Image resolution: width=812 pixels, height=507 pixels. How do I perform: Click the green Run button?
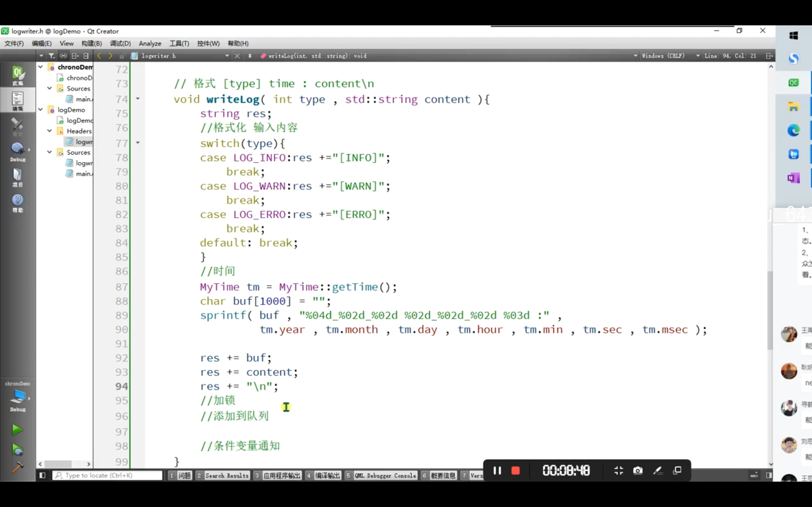pos(17,430)
